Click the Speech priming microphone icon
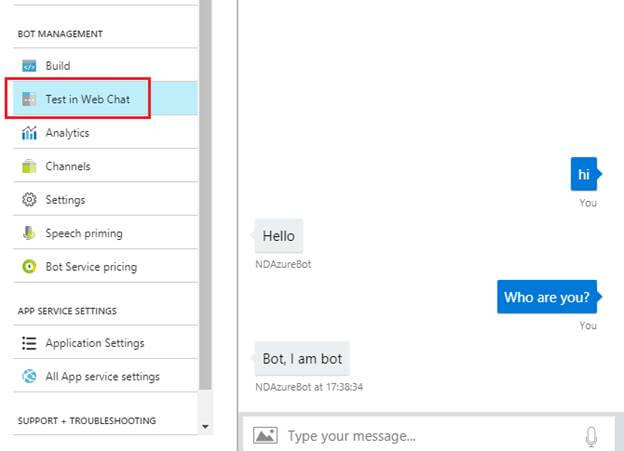Viewport: 624px width, 451px height. 29,233
